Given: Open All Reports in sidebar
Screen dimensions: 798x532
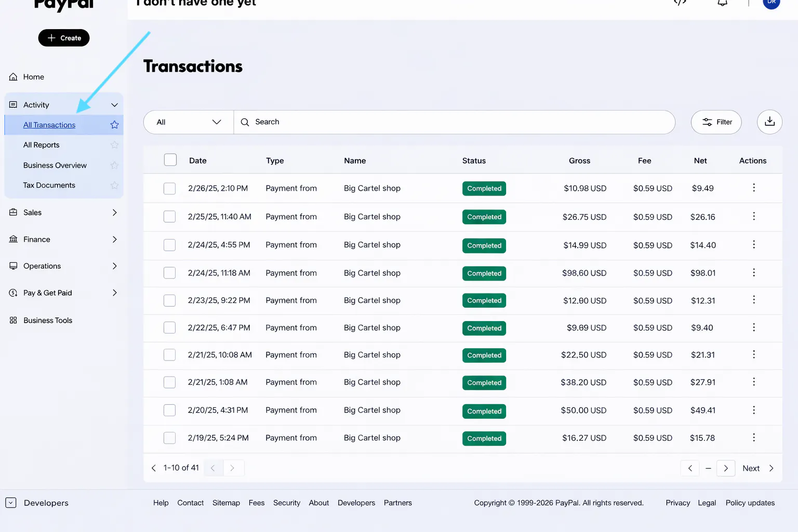Looking at the screenshot, I should [x=42, y=145].
